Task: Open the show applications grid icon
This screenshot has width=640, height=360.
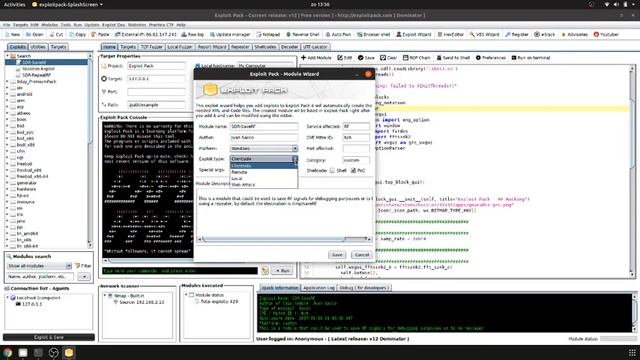Action: [632, 353]
